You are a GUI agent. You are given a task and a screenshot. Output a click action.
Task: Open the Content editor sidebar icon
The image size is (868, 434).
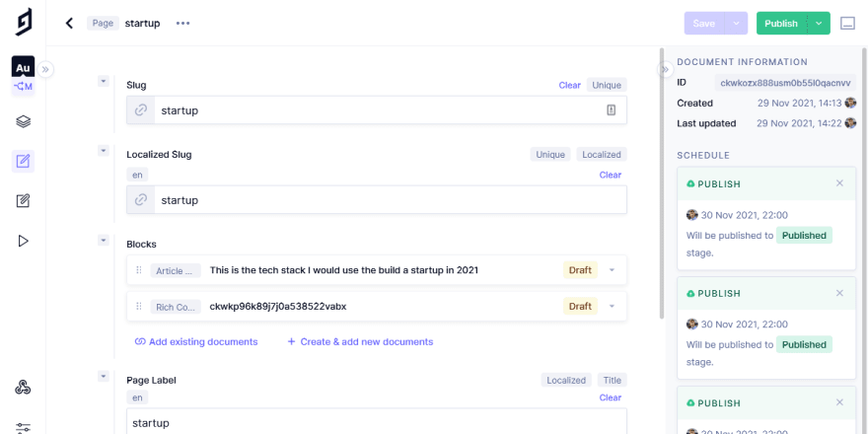click(23, 161)
